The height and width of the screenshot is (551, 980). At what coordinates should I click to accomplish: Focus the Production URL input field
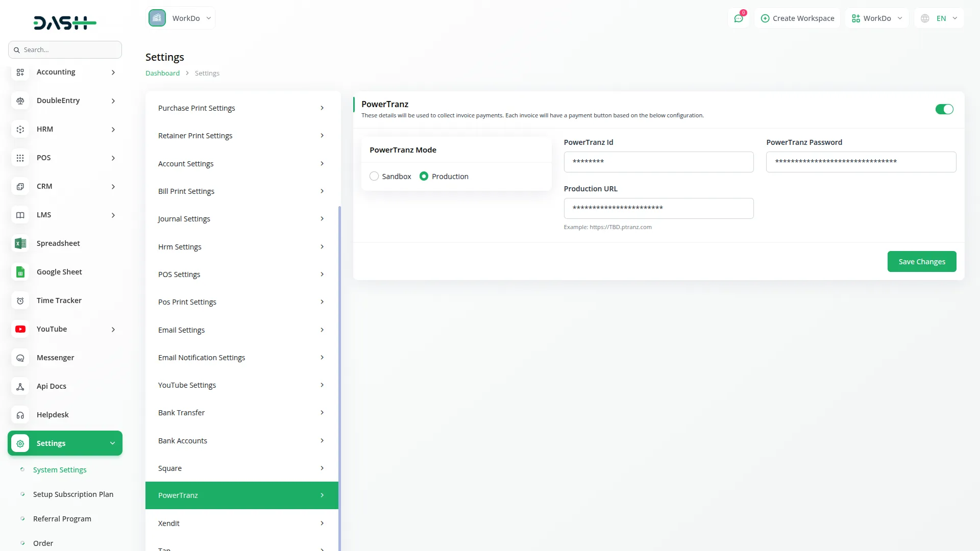[x=658, y=208]
